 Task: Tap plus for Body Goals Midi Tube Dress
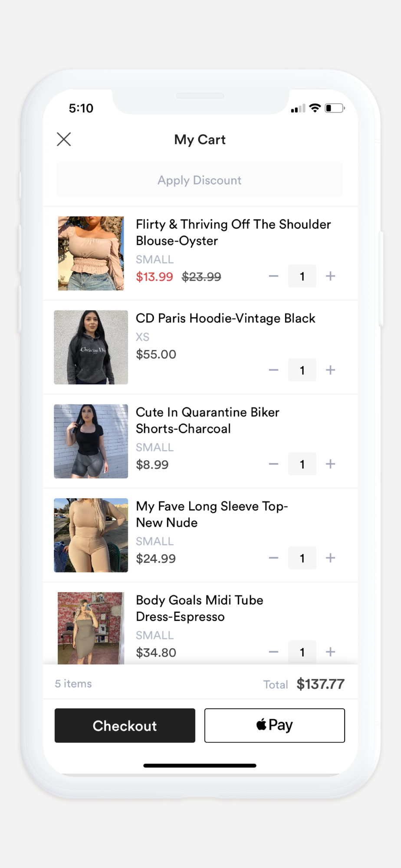pos(331,652)
